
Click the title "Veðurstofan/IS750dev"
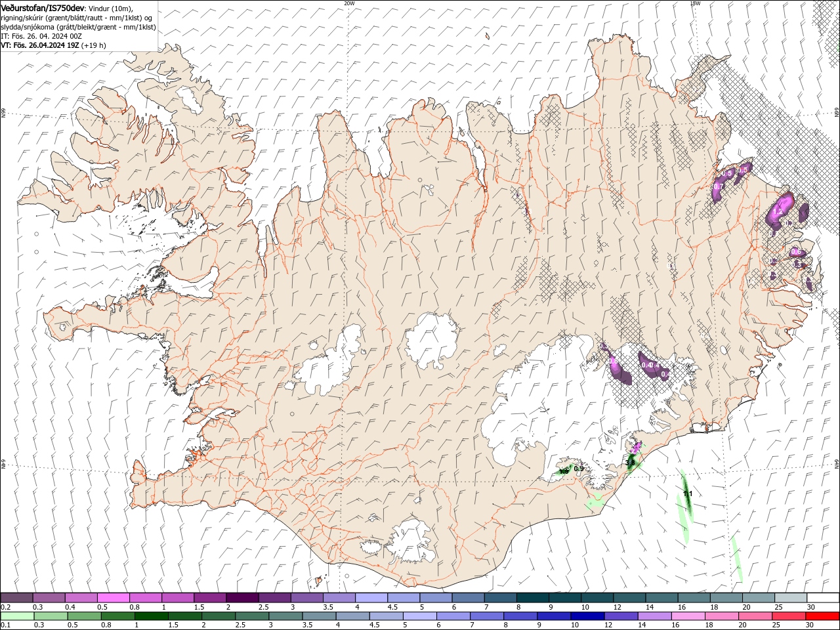[43, 8]
